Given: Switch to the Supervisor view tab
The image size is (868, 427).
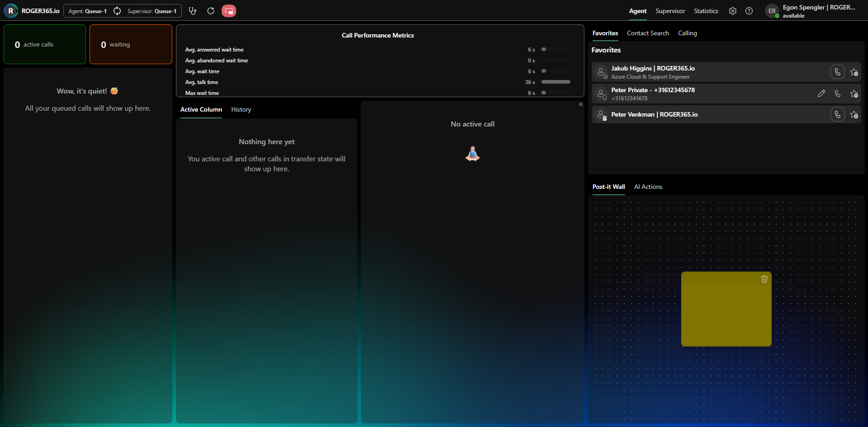Looking at the screenshot, I should pyautogui.click(x=670, y=11).
